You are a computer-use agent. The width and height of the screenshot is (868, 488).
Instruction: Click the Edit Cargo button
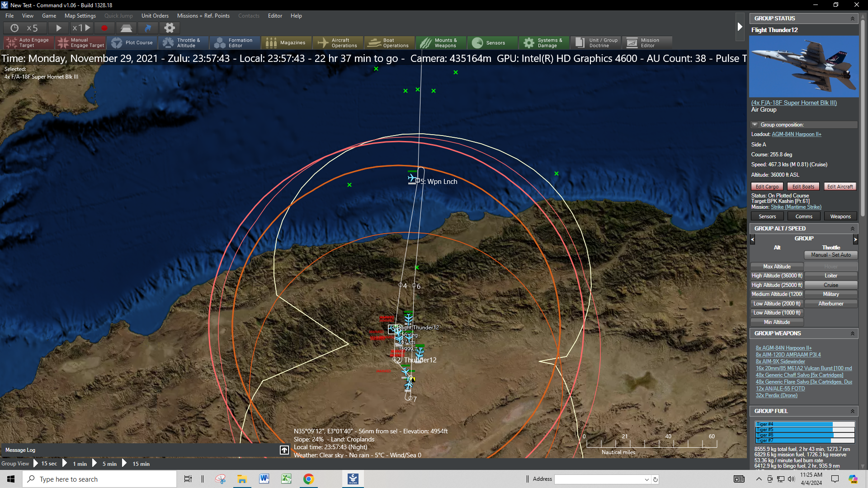click(767, 187)
